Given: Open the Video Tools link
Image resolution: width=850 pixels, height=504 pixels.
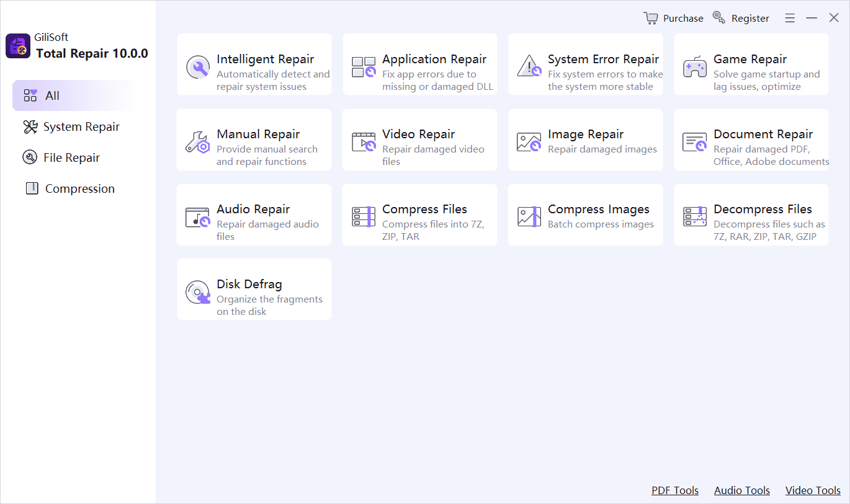Looking at the screenshot, I should point(813,490).
